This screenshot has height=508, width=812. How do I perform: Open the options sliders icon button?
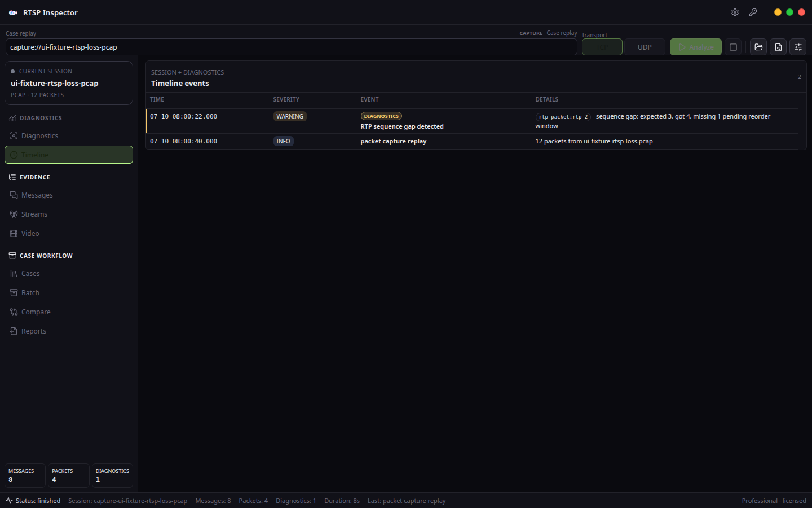tap(798, 47)
